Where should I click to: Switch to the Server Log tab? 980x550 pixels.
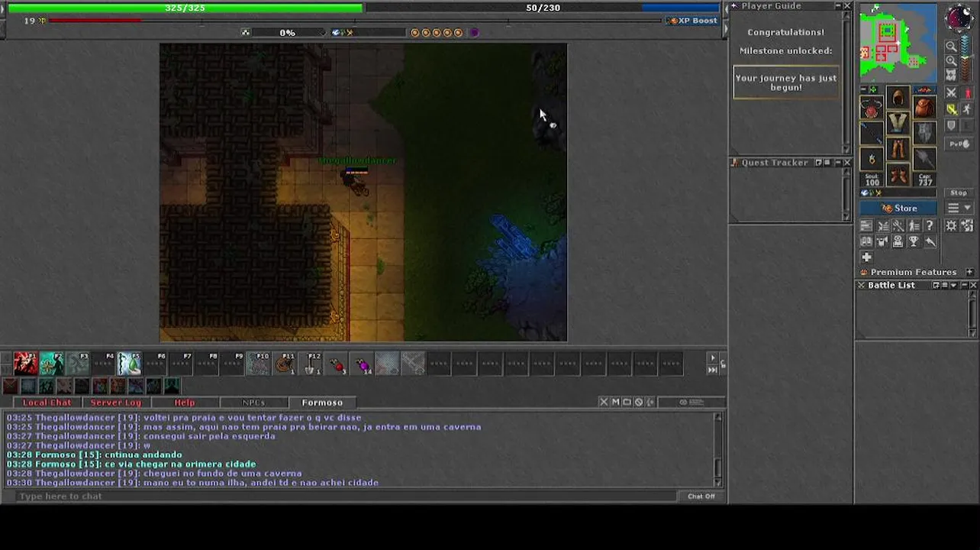116,403
